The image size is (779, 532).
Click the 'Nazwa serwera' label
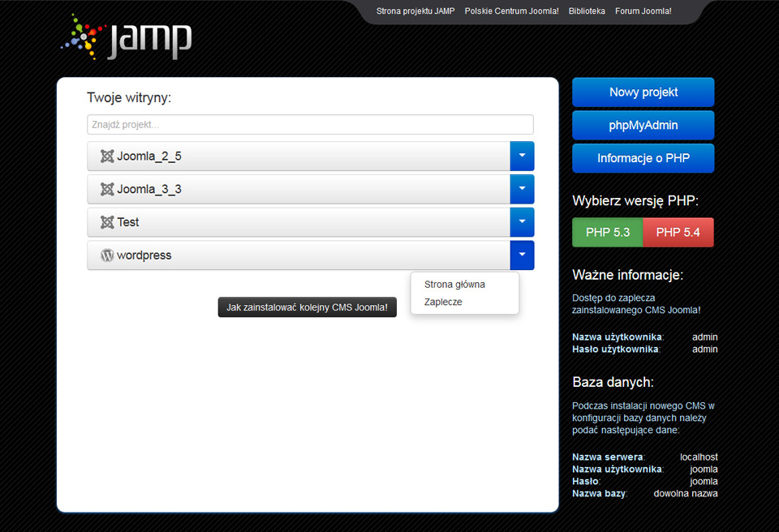(x=608, y=457)
